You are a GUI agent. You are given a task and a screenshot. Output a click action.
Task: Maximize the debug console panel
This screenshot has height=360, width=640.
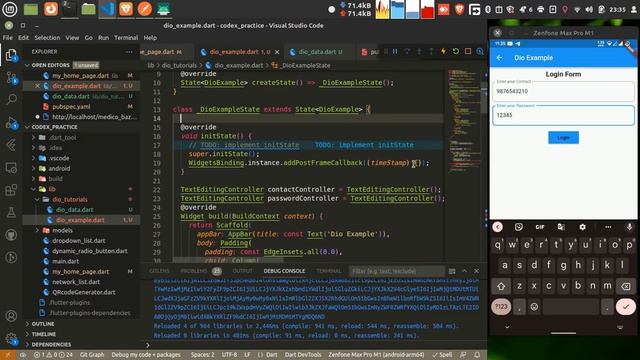[464, 271]
